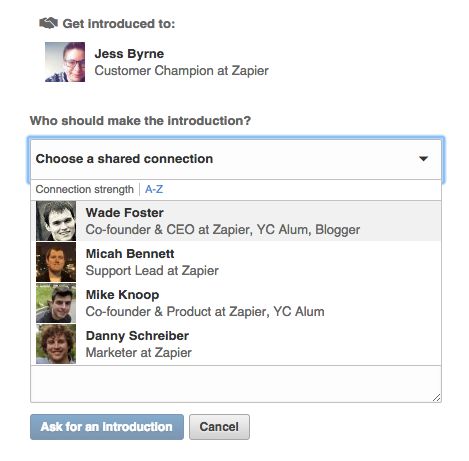
Task: Click Danny Schreiber's profile photo
Action: (56, 344)
